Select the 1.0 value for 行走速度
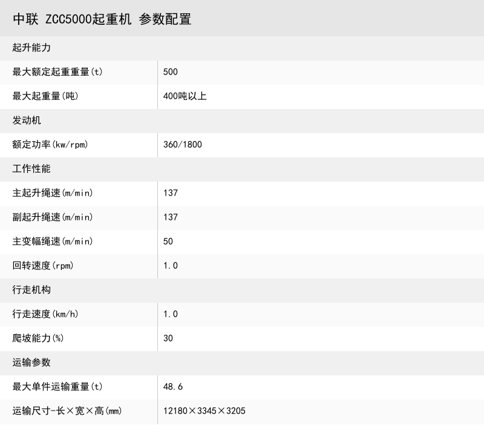This screenshot has width=484, height=448. tap(171, 314)
